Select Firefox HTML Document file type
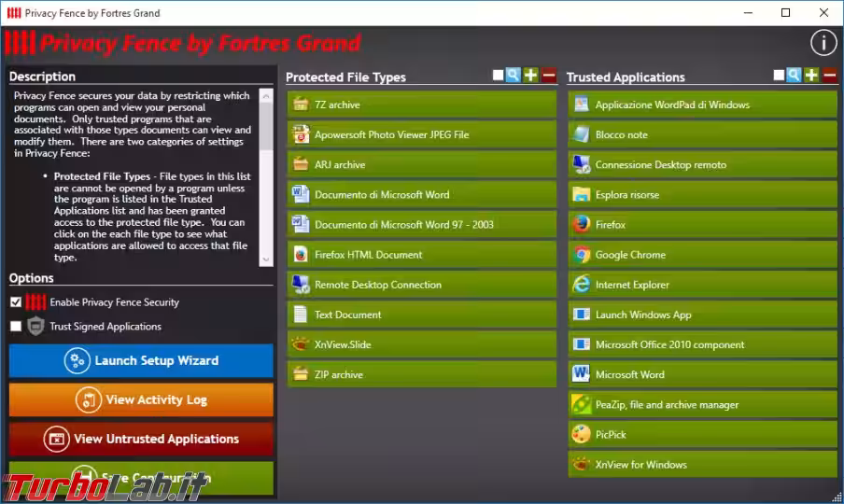This screenshot has height=504, width=844. click(422, 255)
